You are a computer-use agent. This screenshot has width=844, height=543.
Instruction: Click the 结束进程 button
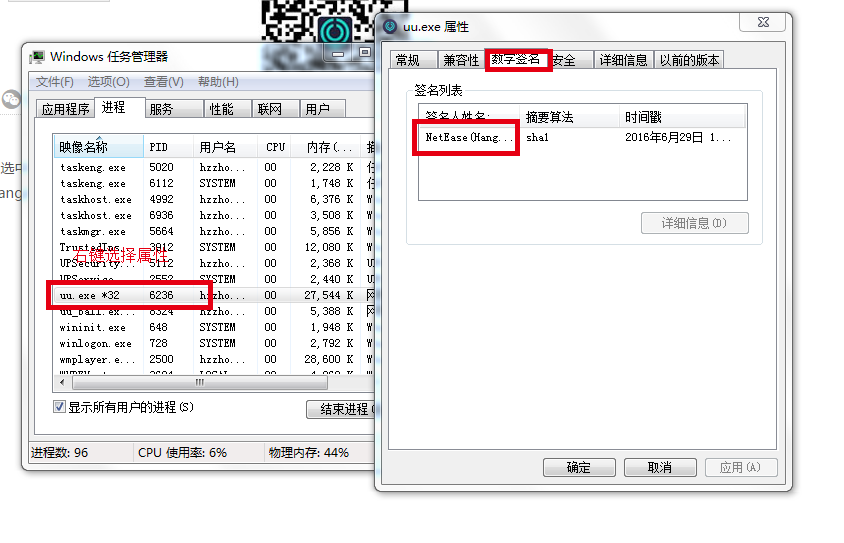click(x=340, y=410)
